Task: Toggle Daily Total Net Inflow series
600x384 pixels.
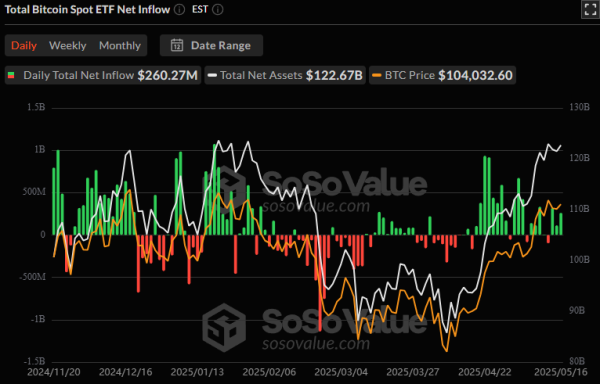Action: (103, 75)
